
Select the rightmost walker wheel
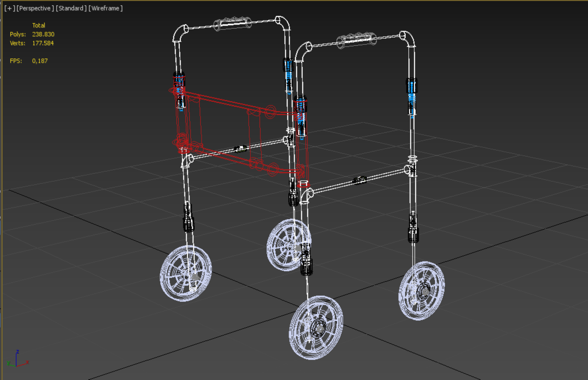coord(422,291)
